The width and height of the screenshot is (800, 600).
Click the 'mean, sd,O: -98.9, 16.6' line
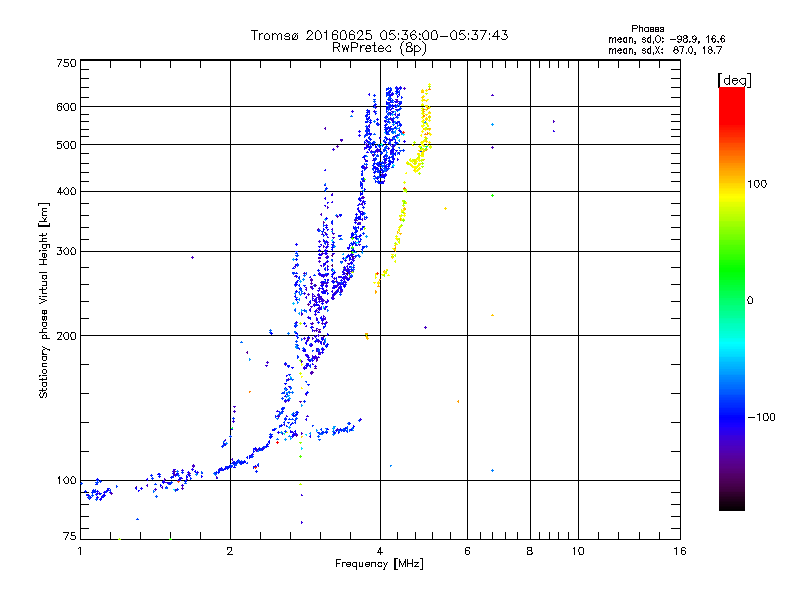click(666, 39)
